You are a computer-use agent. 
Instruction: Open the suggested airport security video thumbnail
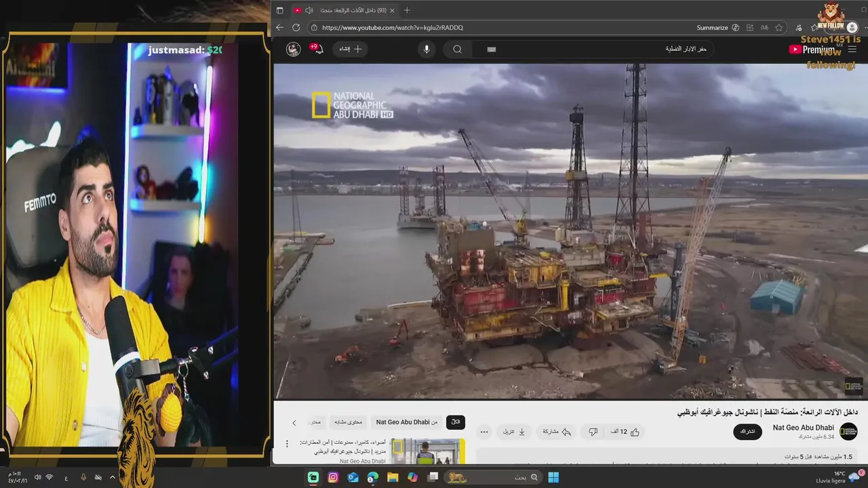(428, 451)
